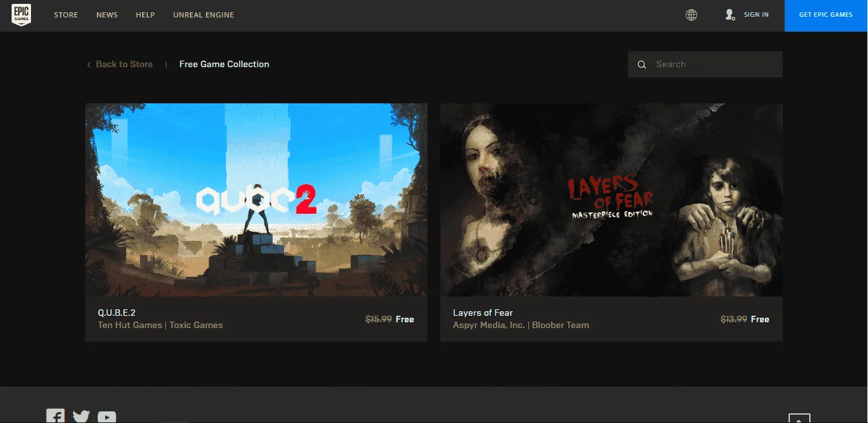Image resolution: width=868 pixels, height=423 pixels.
Task: Click the Layers of Fear title text
Action: click(x=483, y=313)
